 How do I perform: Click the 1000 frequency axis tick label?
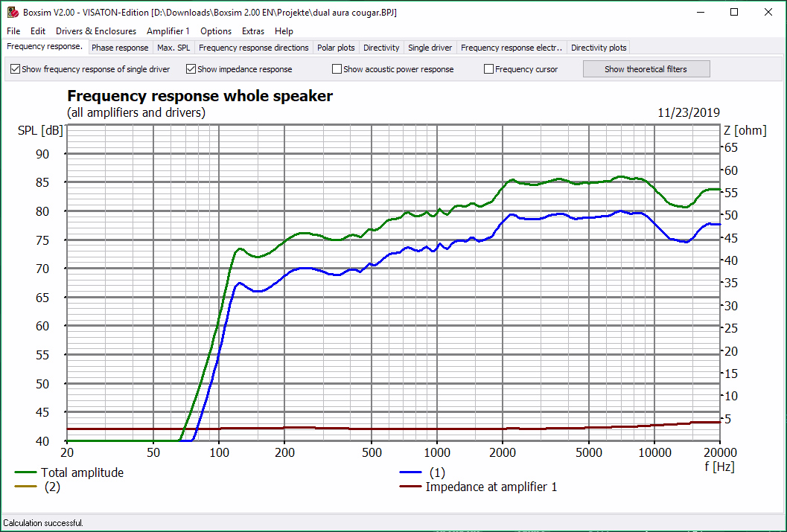436,453
